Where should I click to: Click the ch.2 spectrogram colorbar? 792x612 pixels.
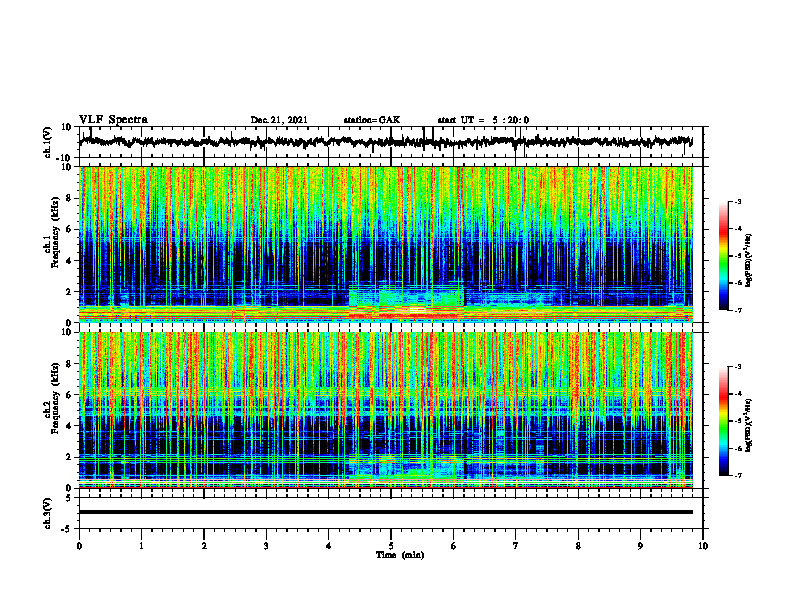coord(723,421)
